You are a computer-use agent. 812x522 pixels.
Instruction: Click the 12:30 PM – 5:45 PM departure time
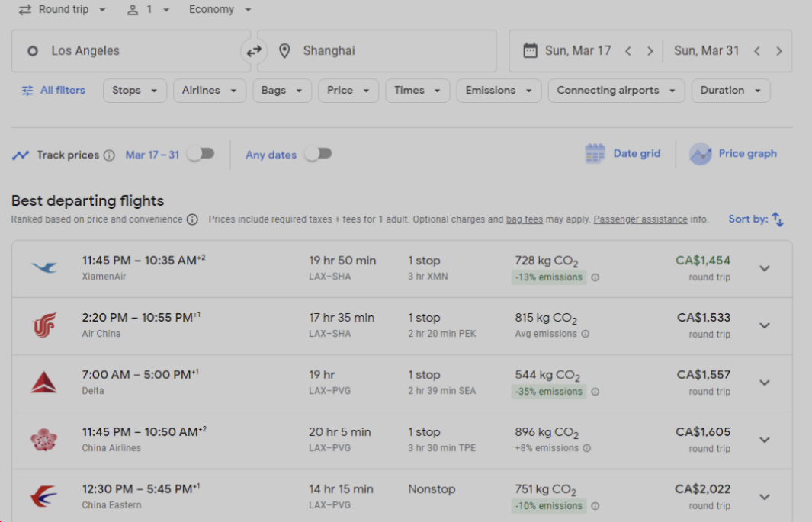tap(141, 488)
